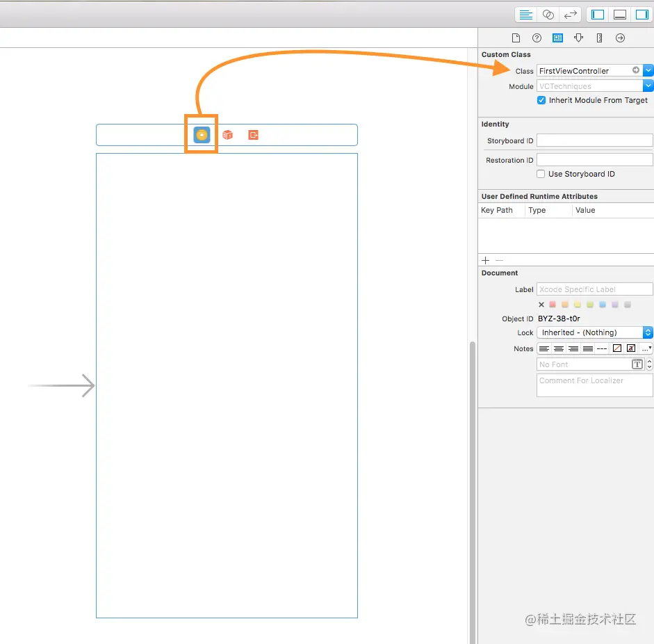Center notes text
The height and width of the screenshot is (644, 654).
[559, 348]
